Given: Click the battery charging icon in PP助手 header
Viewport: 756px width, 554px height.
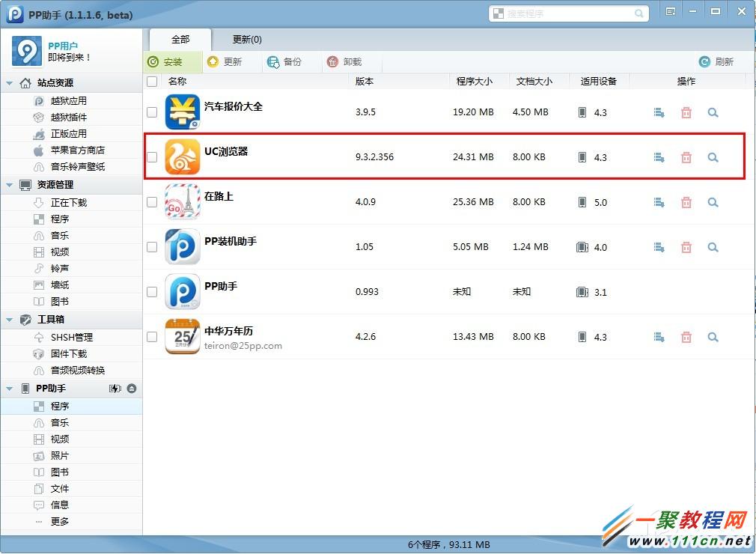Looking at the screenshot, I should tap(115, 388).
